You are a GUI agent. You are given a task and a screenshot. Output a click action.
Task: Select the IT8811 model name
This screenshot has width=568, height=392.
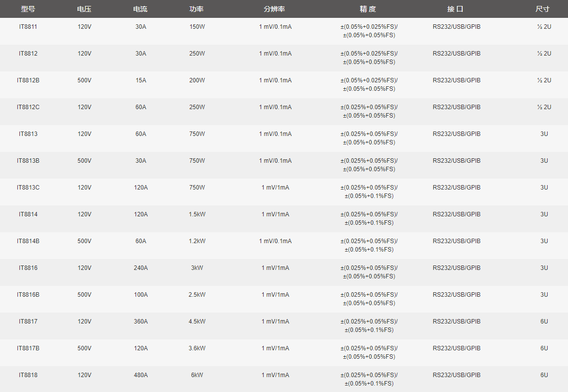coord(28,27)
